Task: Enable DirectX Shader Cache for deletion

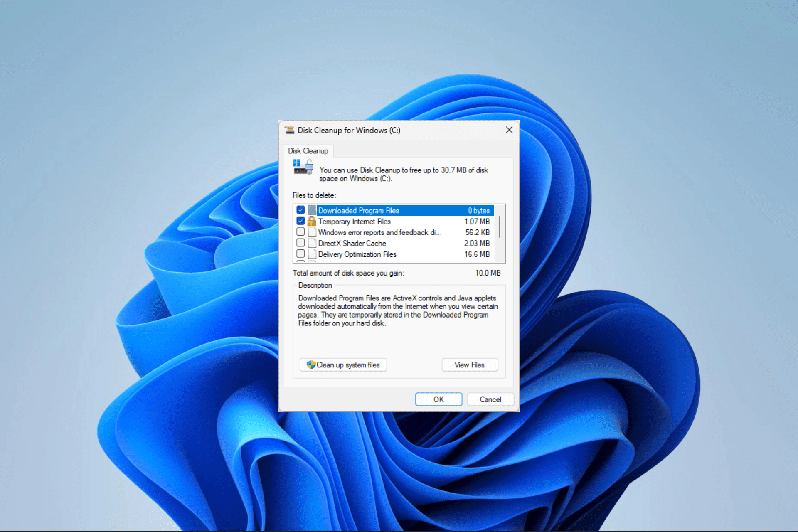Action: point(300,243)
